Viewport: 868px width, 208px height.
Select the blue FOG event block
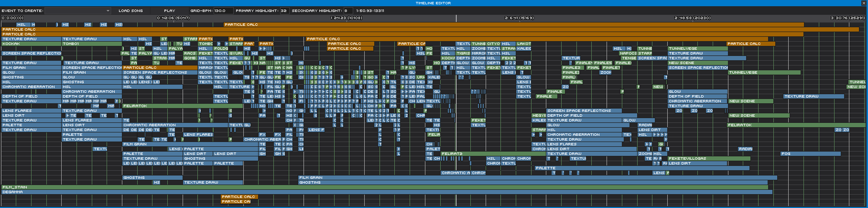[811, 154]
